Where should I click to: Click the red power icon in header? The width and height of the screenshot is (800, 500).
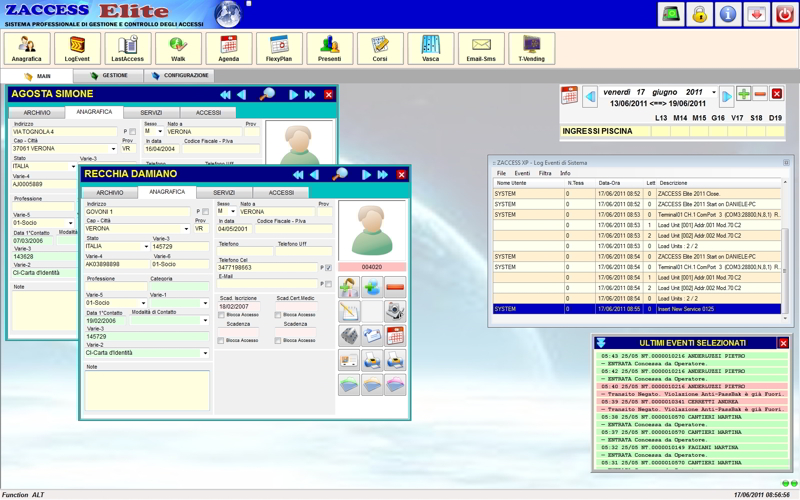click(785, 14)
